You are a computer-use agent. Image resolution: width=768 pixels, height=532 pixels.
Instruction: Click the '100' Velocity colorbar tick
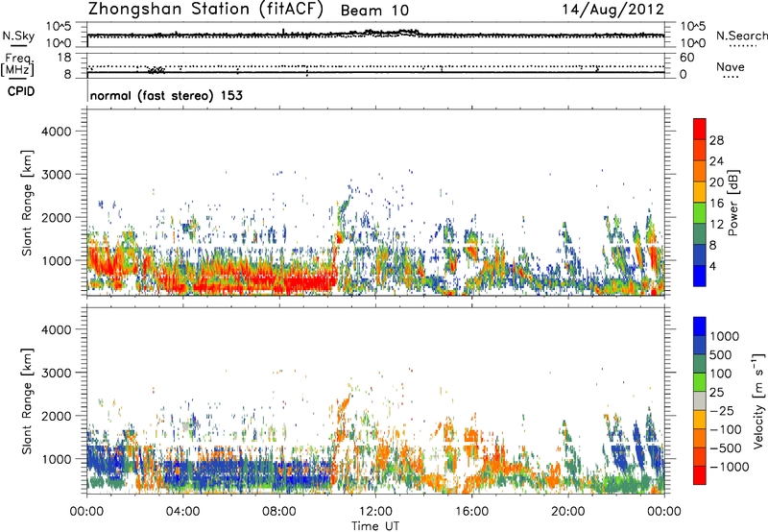(x=721, y=374)
